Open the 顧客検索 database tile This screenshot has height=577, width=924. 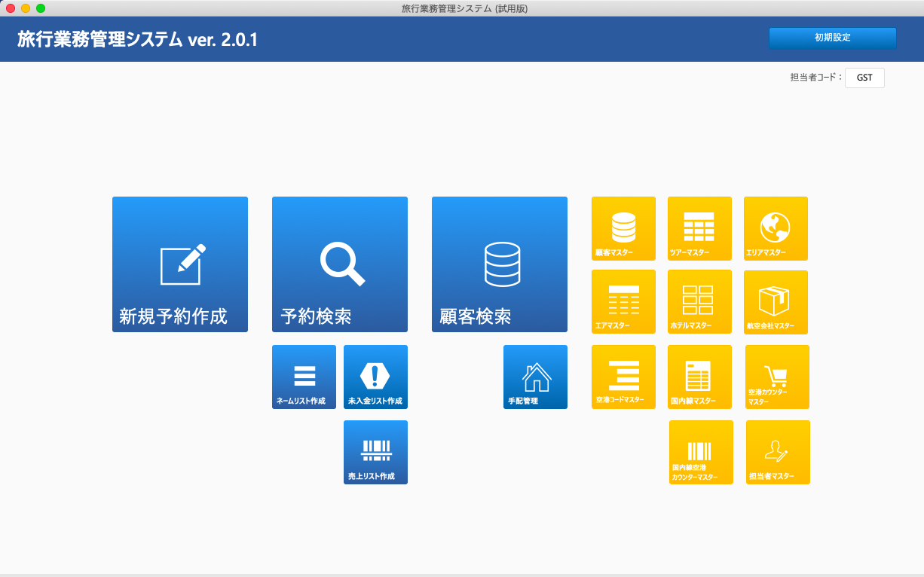pos(500,264)
